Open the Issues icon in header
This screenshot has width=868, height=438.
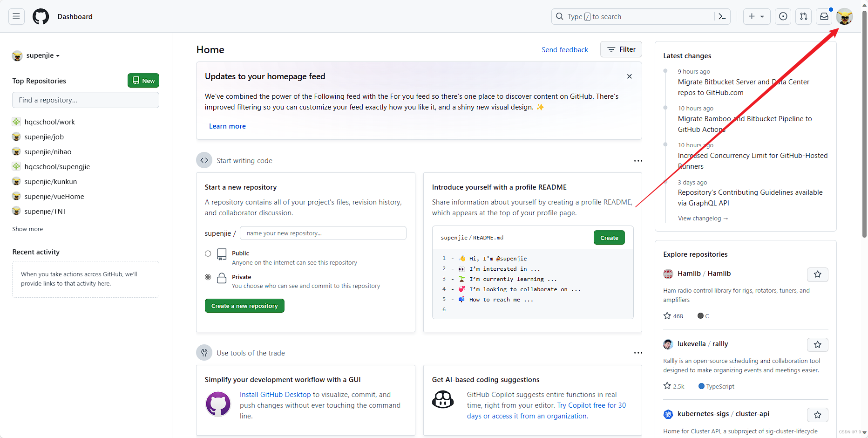783,17
